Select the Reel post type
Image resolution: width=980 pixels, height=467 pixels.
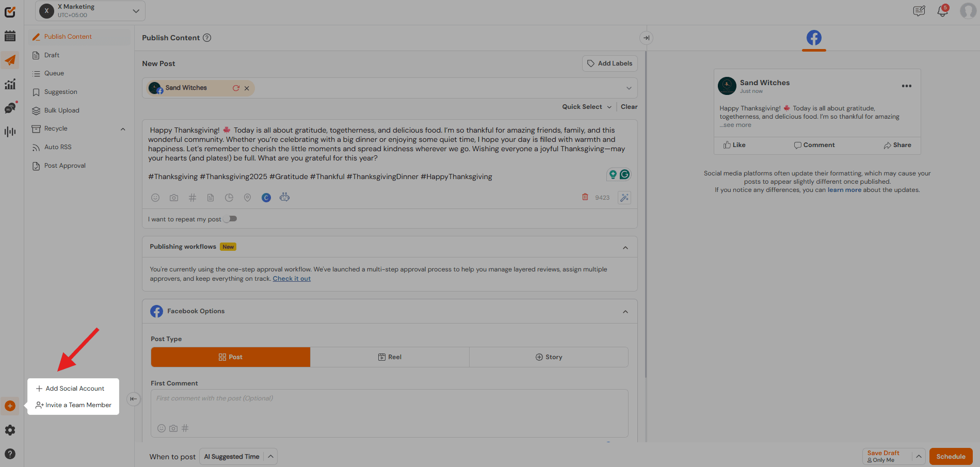390,357
